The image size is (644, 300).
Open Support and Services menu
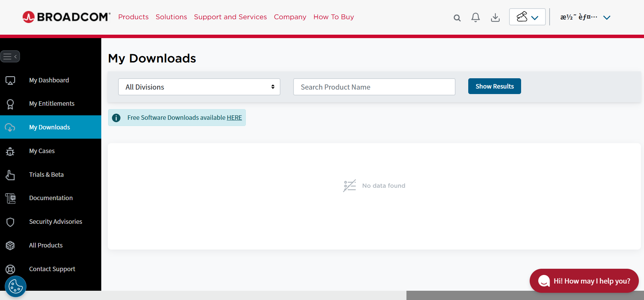tap(230, 17)
